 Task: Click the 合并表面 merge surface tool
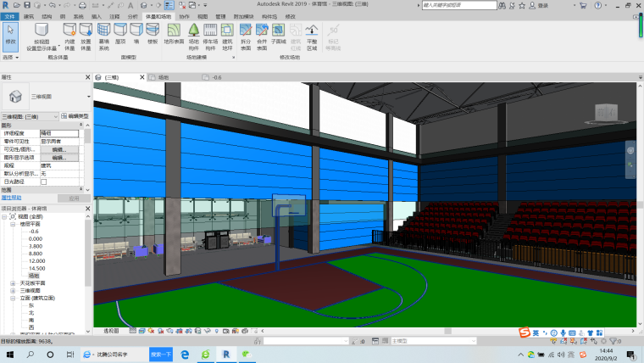click(x=262, y=34)
